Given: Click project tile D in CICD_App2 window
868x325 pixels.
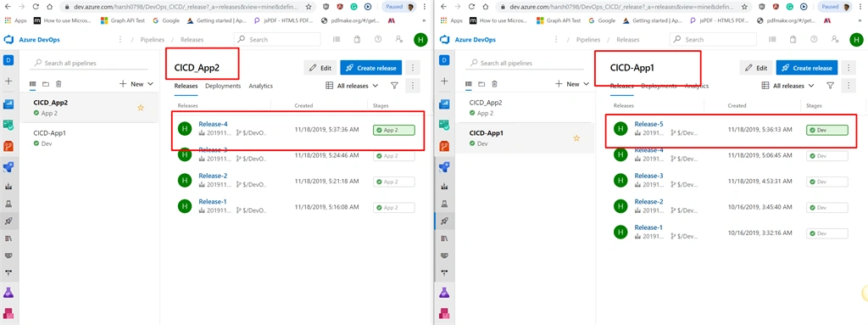Looking at the screenshot, I should [8, 60].
